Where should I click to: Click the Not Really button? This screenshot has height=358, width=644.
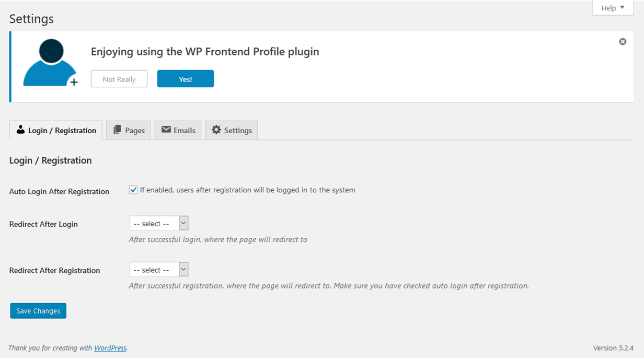tap(119, 79)
